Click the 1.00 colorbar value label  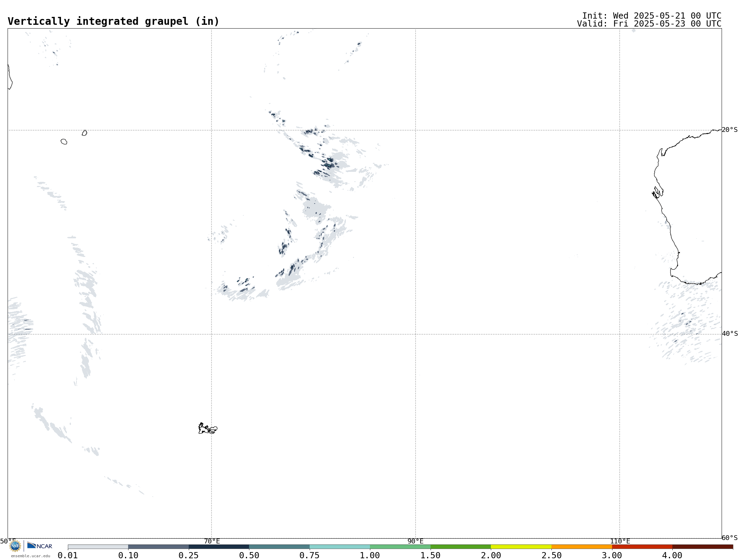[370, 556]
